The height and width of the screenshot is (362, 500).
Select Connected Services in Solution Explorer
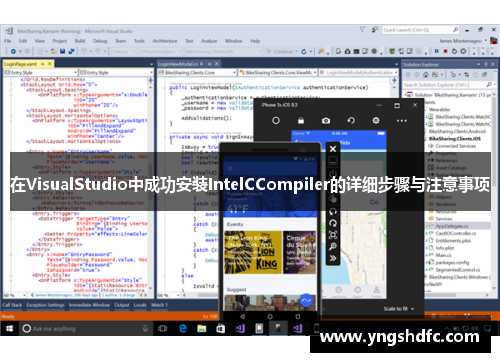(455, 146)
